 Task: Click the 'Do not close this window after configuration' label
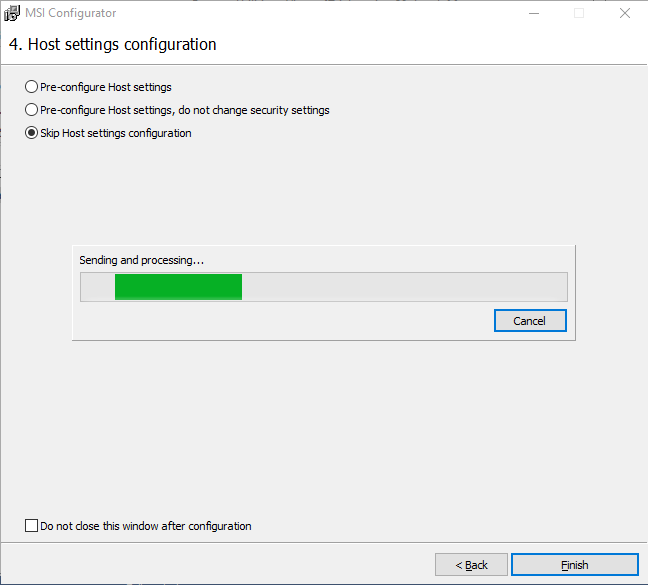click(x=146, y=526)
